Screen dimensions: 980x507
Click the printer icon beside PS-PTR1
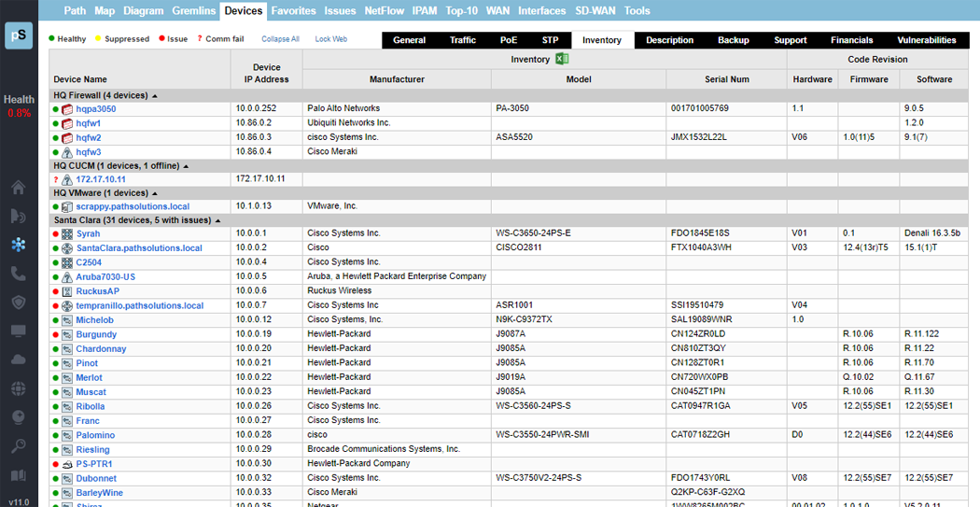(x=67, y=464)
